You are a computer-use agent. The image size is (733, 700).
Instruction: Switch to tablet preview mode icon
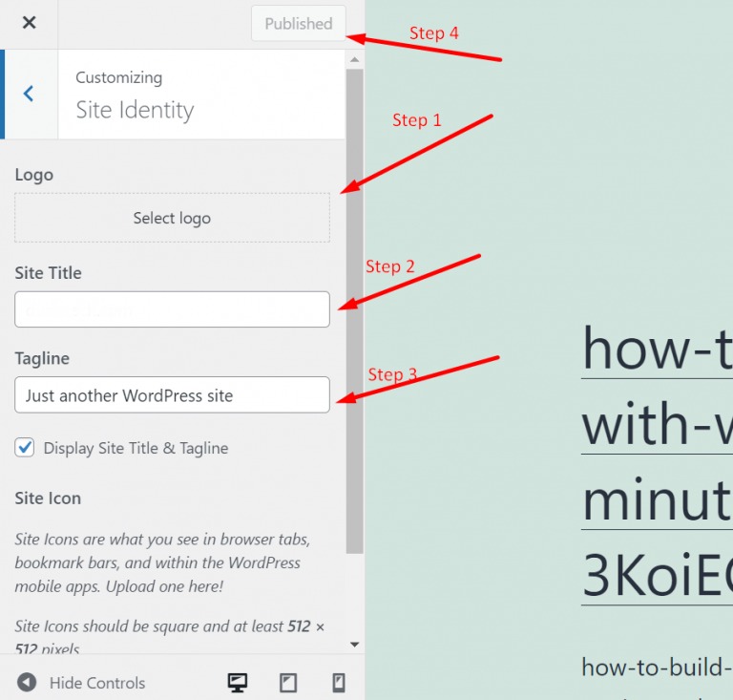pos(287,682)
